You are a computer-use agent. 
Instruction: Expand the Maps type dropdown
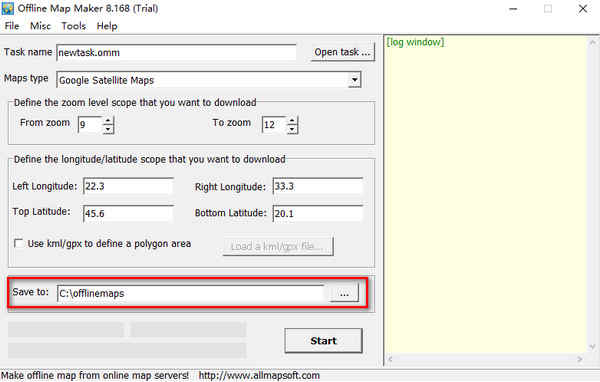click(355, 80)
